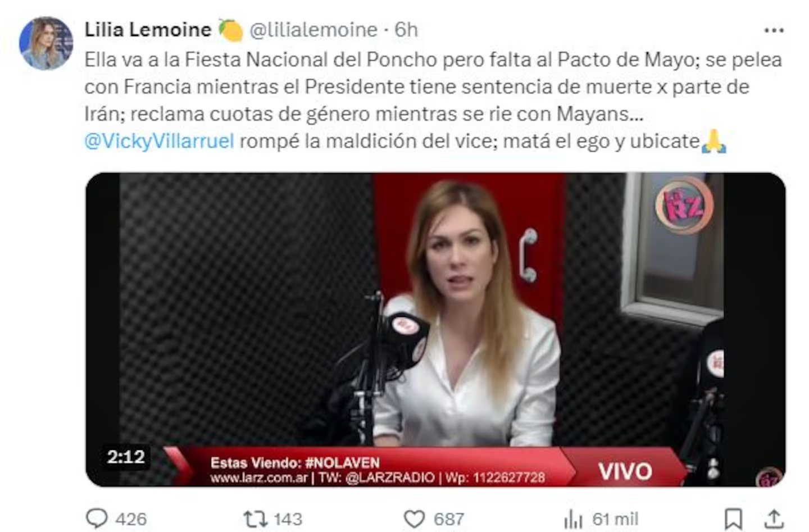
Task: Share the tweet using the upload arrow icon
Action: pyautogui.click(x=774, y=519)
